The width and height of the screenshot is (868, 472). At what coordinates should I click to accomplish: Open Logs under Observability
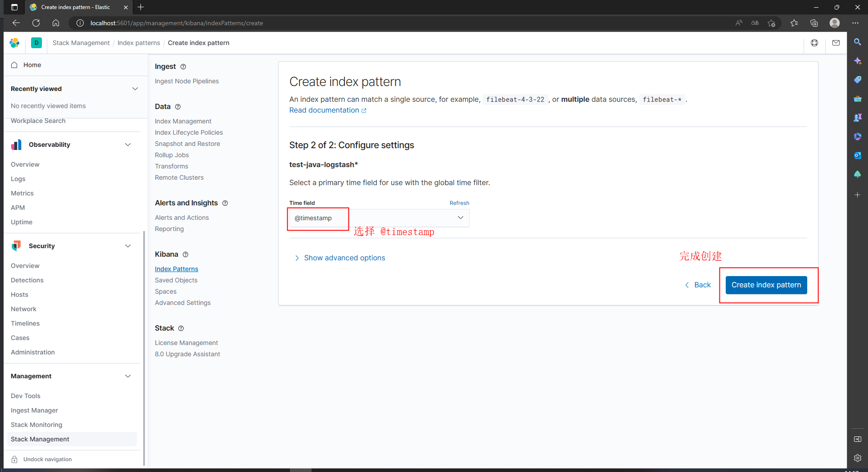[18, 179]
